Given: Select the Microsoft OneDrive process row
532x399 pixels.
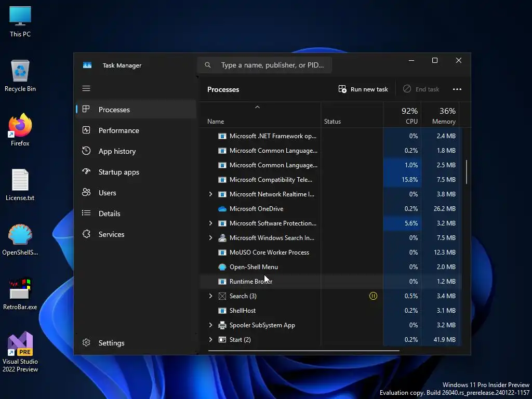Looking at the screenshot, I should click(330, 209).
